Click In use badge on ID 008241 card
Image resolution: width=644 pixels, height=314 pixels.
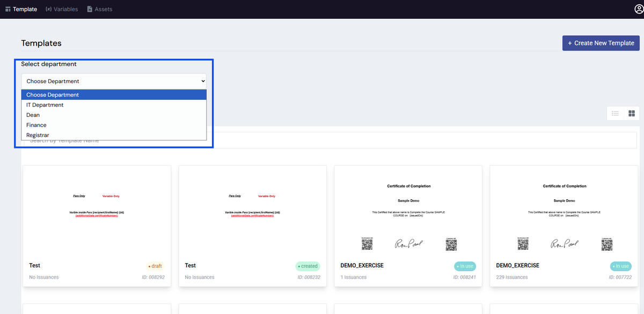465,266
